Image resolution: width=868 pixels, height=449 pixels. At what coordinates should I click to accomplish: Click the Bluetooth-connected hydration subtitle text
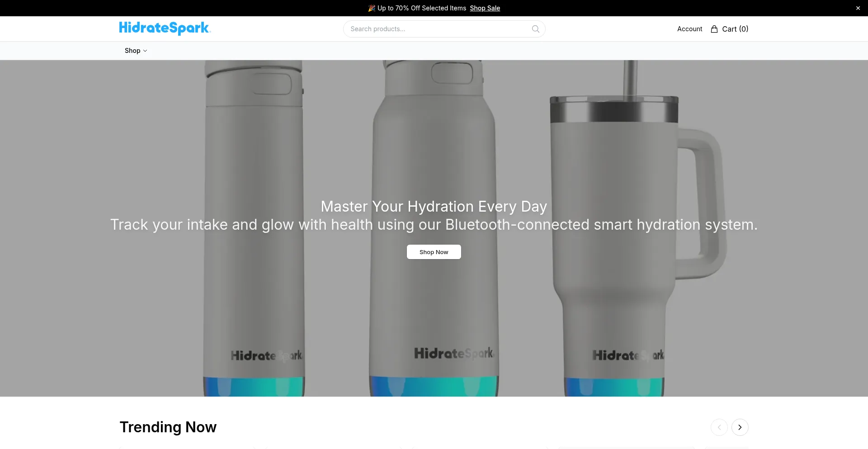(x=434, y=225)
